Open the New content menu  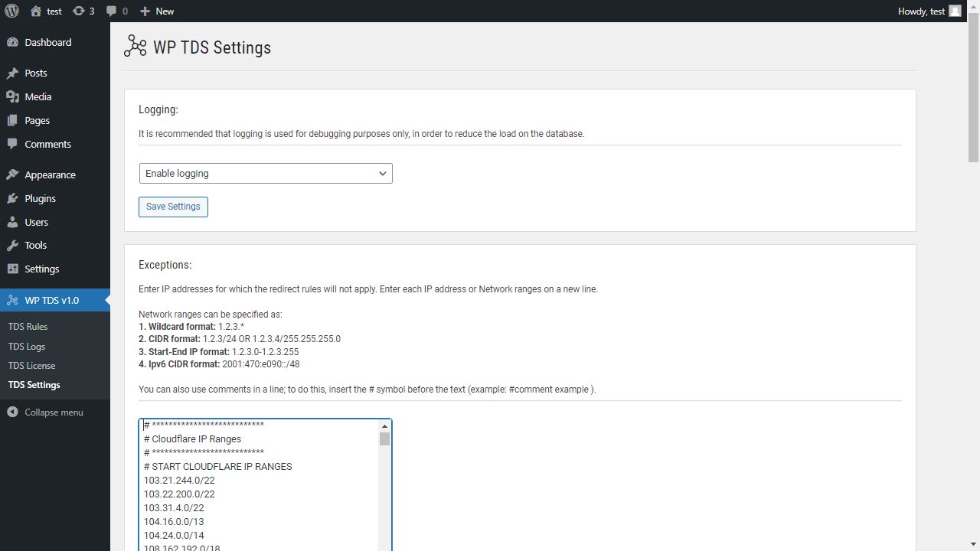pos(157,11)
